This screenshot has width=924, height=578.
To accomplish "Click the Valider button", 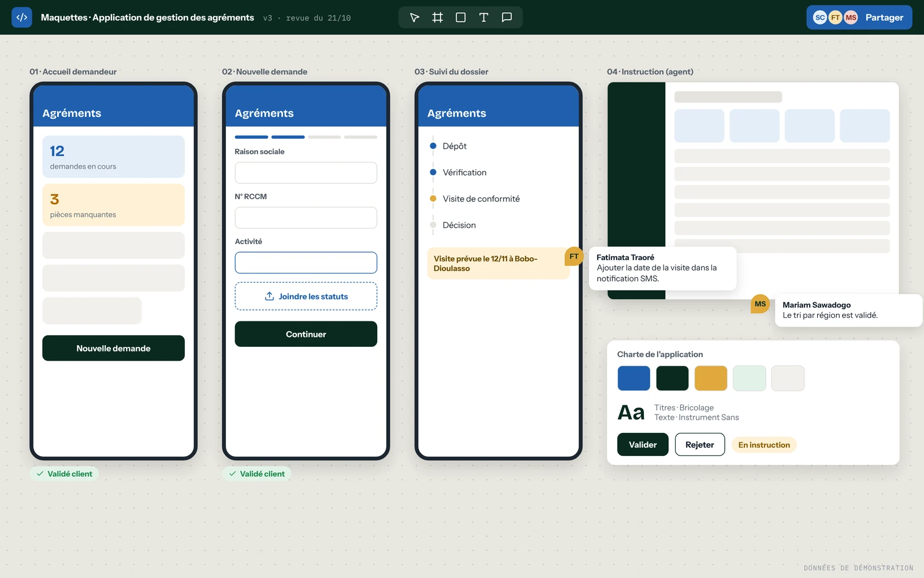I will click(x=643, y=444).
